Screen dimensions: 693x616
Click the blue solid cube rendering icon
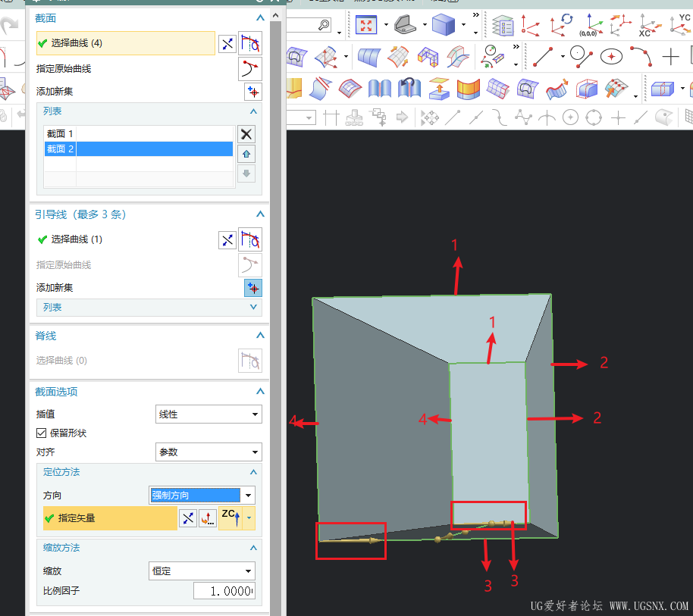(x=444, y=25)
